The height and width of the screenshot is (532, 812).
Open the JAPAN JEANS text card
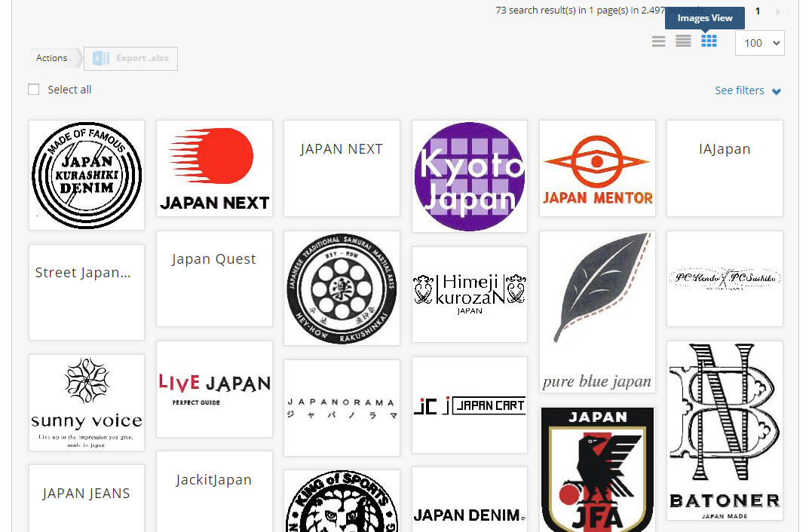pyautogui.click(x=87, y=498)
